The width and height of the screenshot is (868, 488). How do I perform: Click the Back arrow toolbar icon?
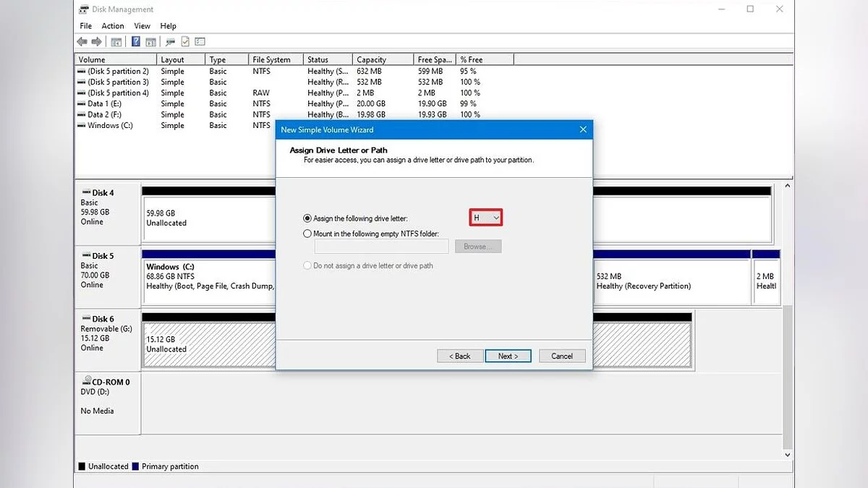[82, 42]
